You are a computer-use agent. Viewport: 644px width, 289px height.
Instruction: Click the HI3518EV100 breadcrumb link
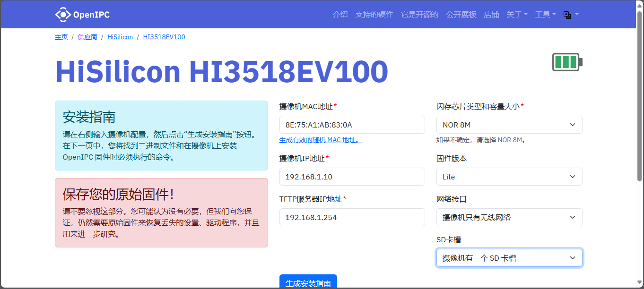pyautogui.click(x=164, y=37)
